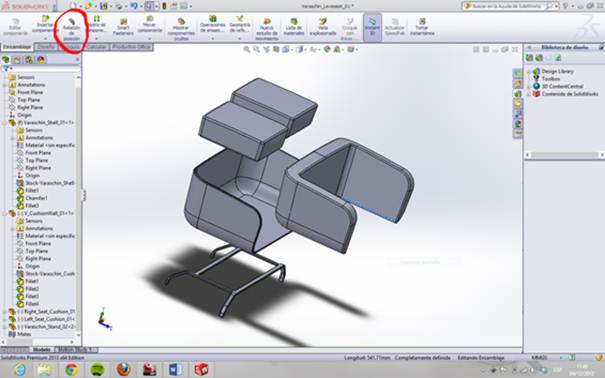
Task: Click Vista explosionada icon
Action: 323,27
